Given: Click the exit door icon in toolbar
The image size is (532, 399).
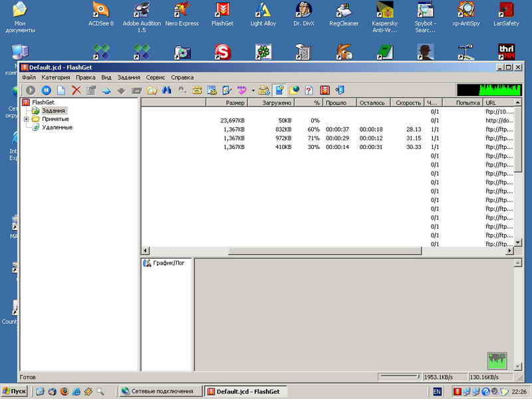Looking at the screenshot, I should pos(340,90).
